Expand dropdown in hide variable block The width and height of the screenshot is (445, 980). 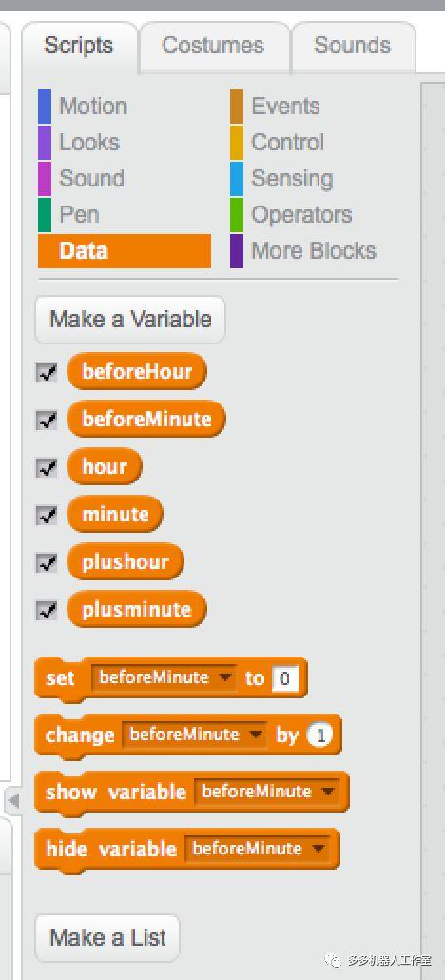[257, 849]
